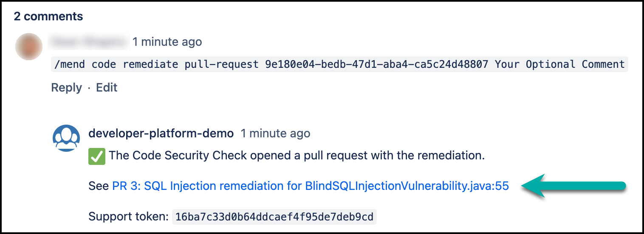This screenshot has width=644, height=234.
Task: Click the developer-platform-demo avatar icon
Action: pyautogui.click(x=66, y=138)
